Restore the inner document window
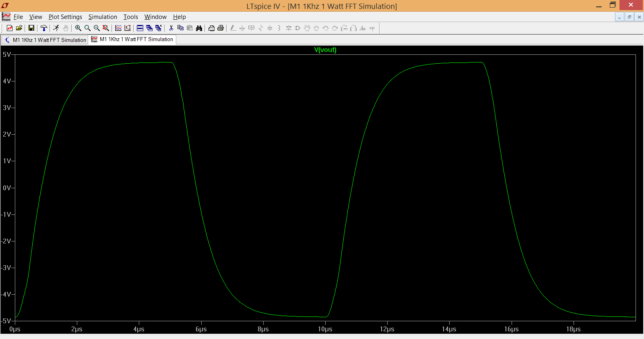This screenshot has height=339, width=644. coord(629,17)
